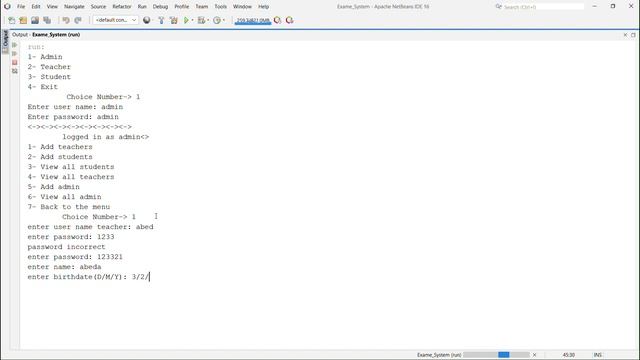Open the Source menu
Viewport: 640px width, 360px height.
tap(98, 7)
